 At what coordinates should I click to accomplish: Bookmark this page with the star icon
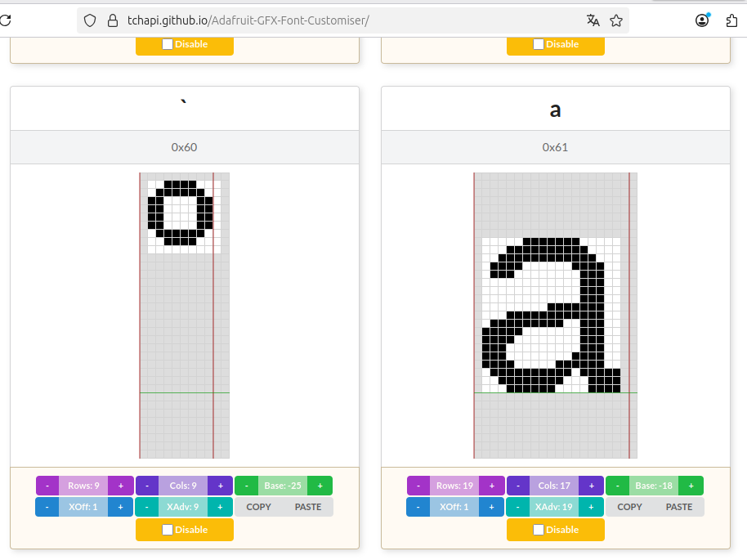pos(616,20)
